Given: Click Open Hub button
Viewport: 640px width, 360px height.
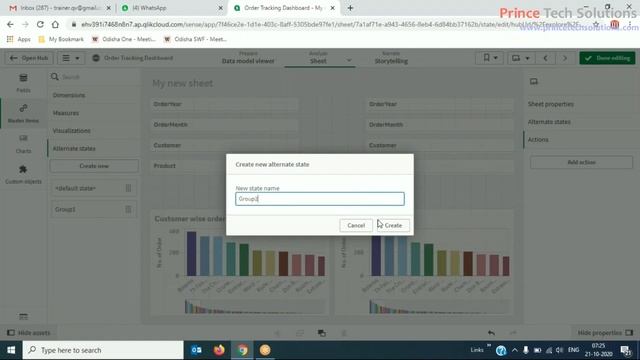Looking at the screenshot, I should click(29, 58).
